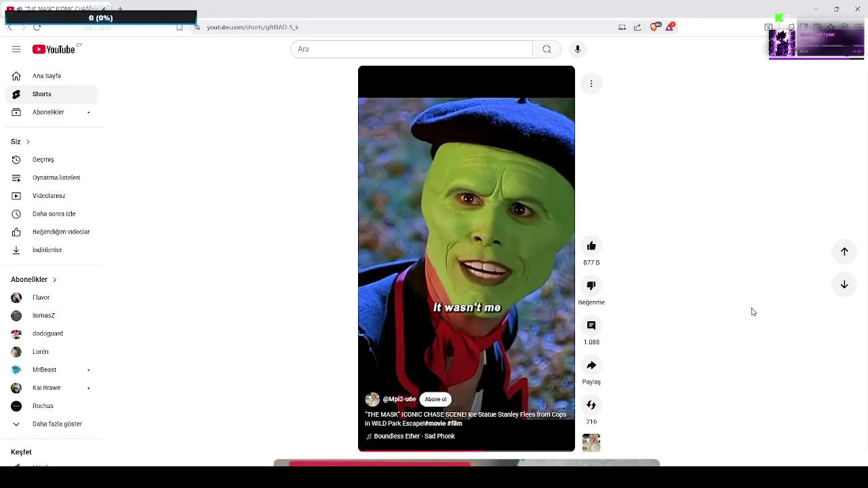The height and width of the screenshot is (488, 868).
Task: Click the search magnifier button
Action: pyautogui.click(x=547, y=49)
